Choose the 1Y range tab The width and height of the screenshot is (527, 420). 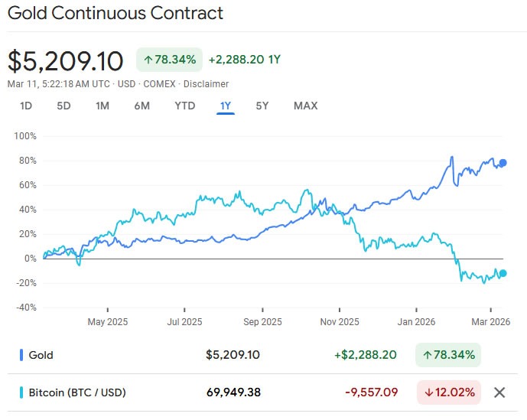point(225,106)
